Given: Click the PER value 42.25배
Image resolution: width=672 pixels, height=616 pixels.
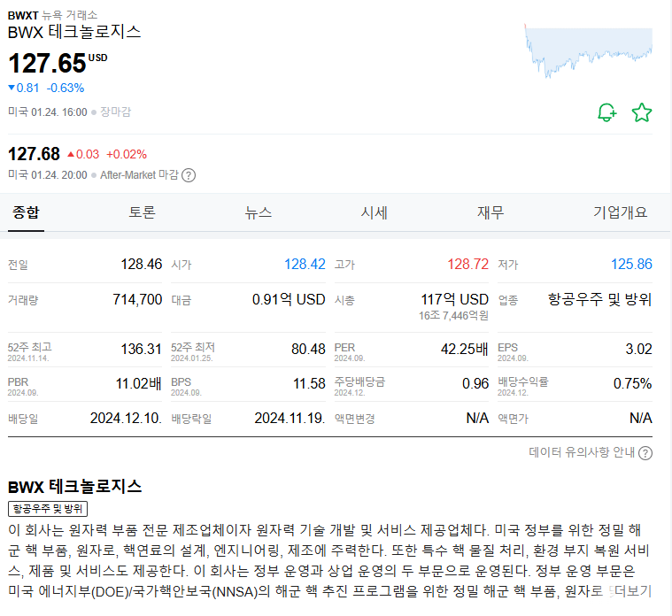Looking at the screenshot, I should (465, 349).
